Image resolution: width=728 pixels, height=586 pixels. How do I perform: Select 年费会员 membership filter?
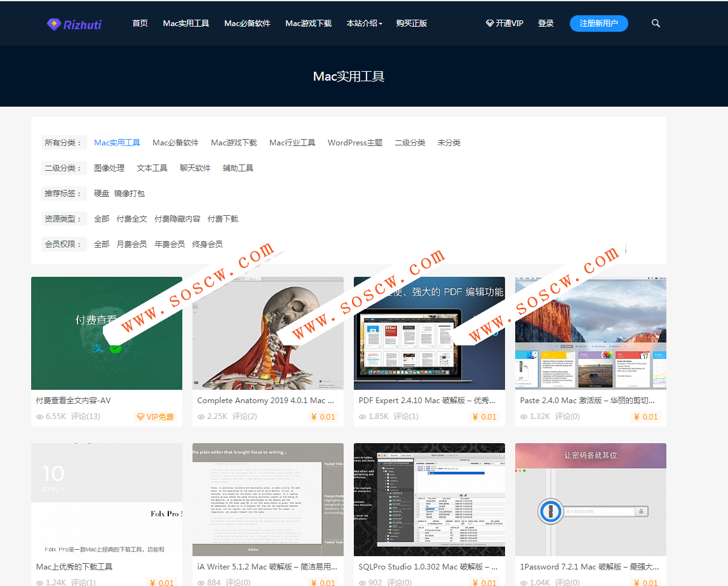[x=170, y=244]
